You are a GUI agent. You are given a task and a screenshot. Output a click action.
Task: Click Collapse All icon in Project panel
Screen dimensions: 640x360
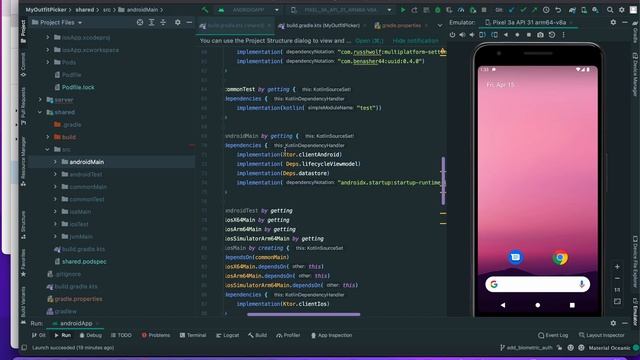coord(163,22)
